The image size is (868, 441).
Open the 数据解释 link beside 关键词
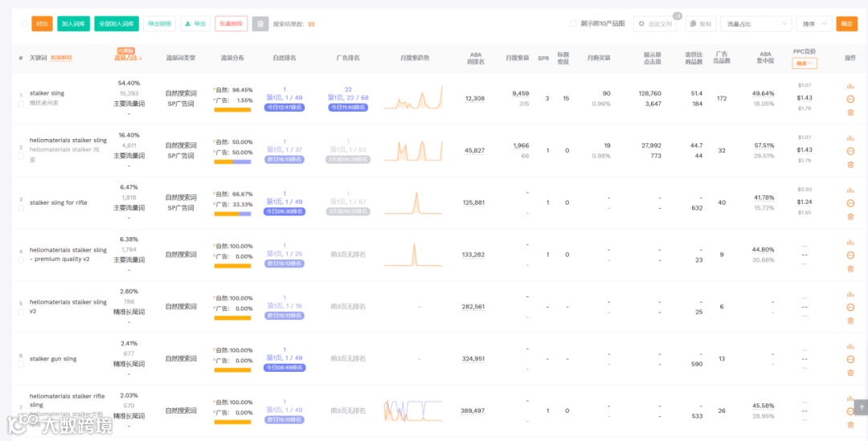pos(61,58)
